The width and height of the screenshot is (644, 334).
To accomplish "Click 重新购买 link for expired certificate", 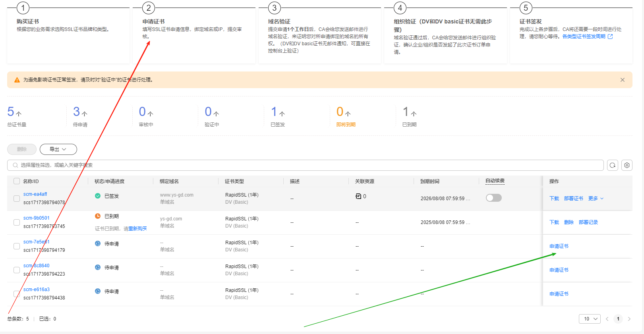I will point(137,229).
